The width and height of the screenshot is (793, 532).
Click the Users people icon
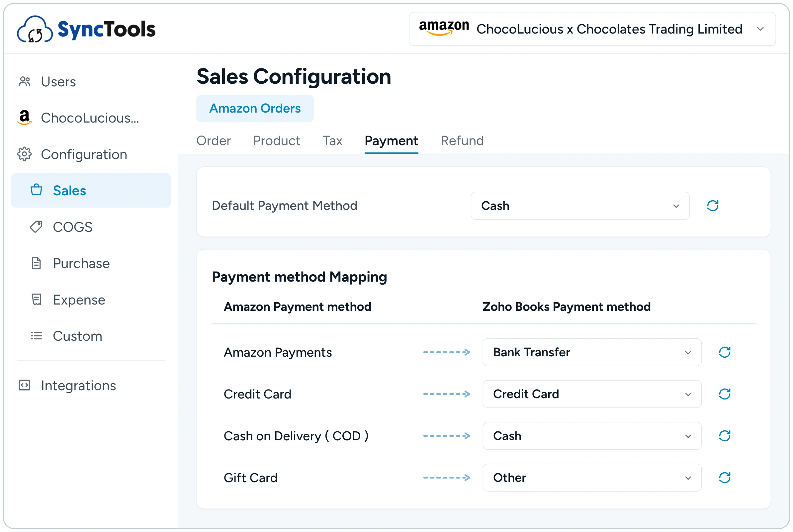click(25, 82)
